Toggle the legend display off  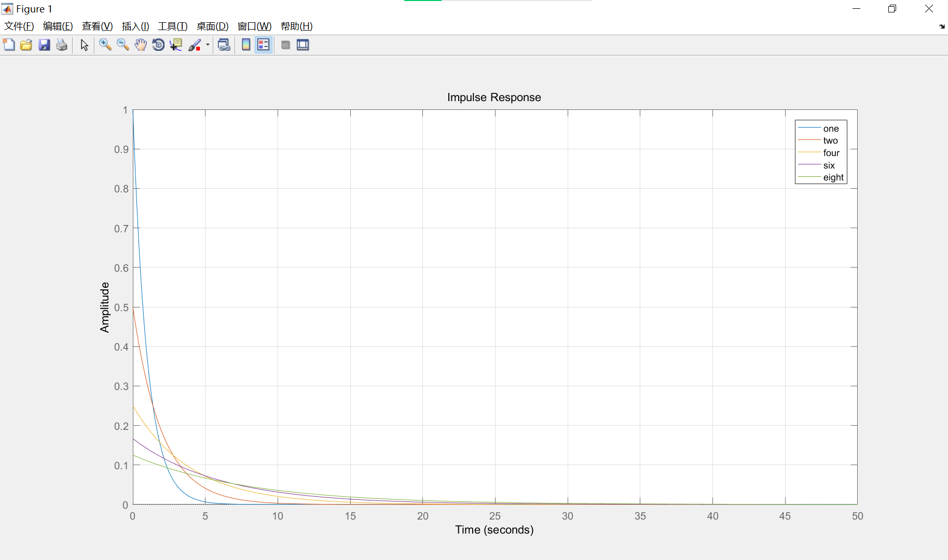[x=263, y=45]
